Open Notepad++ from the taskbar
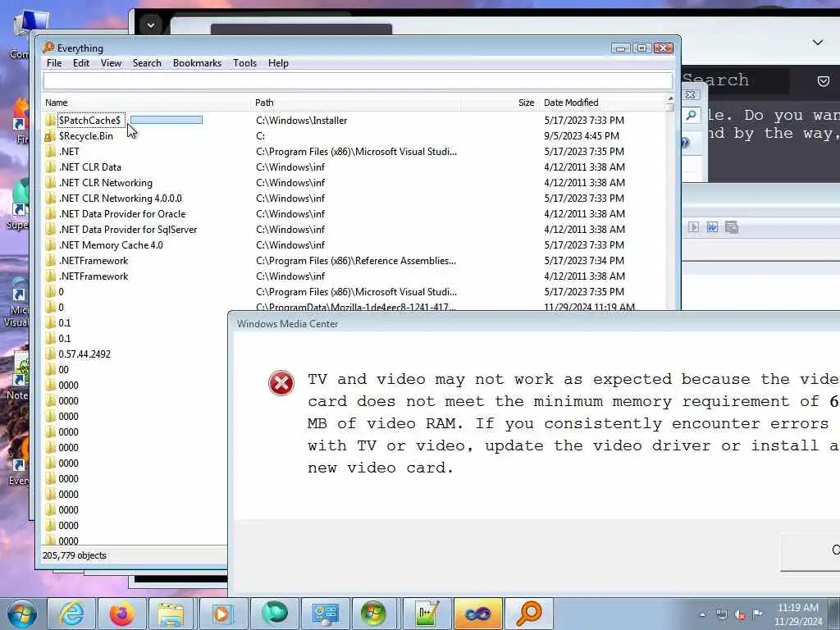This screenshot has width=840, height=630. click(427, 614)
